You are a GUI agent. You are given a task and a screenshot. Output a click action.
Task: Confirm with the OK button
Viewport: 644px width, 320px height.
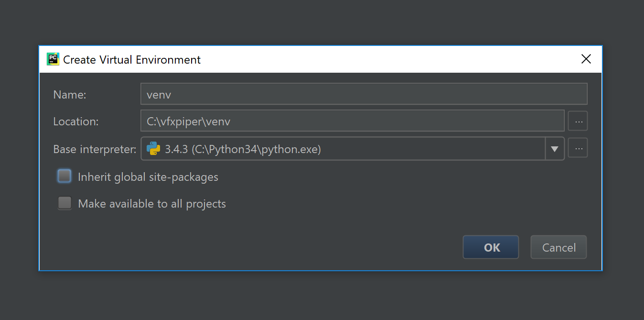pos(491,247)
